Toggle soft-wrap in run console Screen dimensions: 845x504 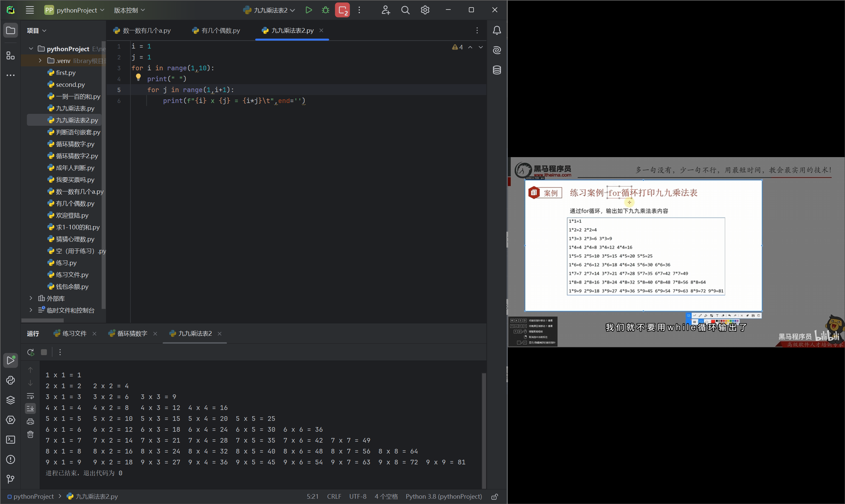tap(30, 396)
